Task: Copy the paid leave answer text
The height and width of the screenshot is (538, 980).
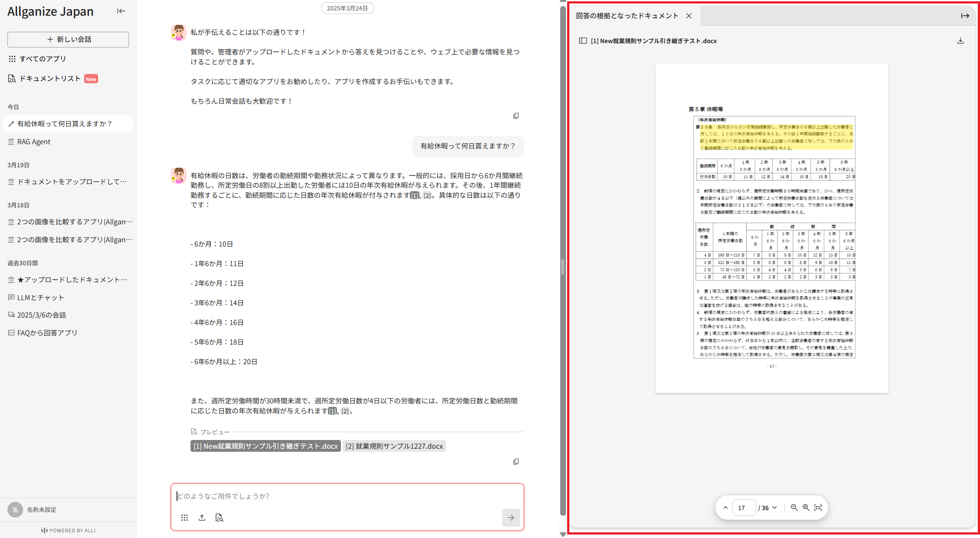Action: [x=516, y=462]
